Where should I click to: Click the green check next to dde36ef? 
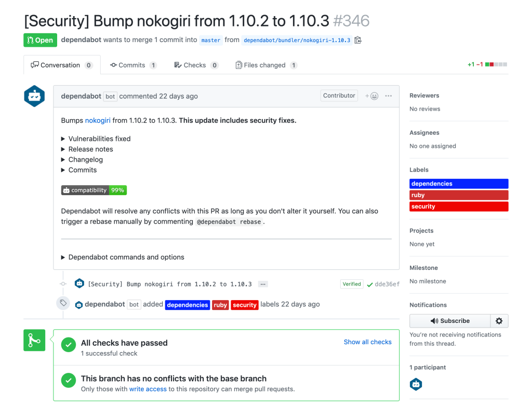(370, 284)
